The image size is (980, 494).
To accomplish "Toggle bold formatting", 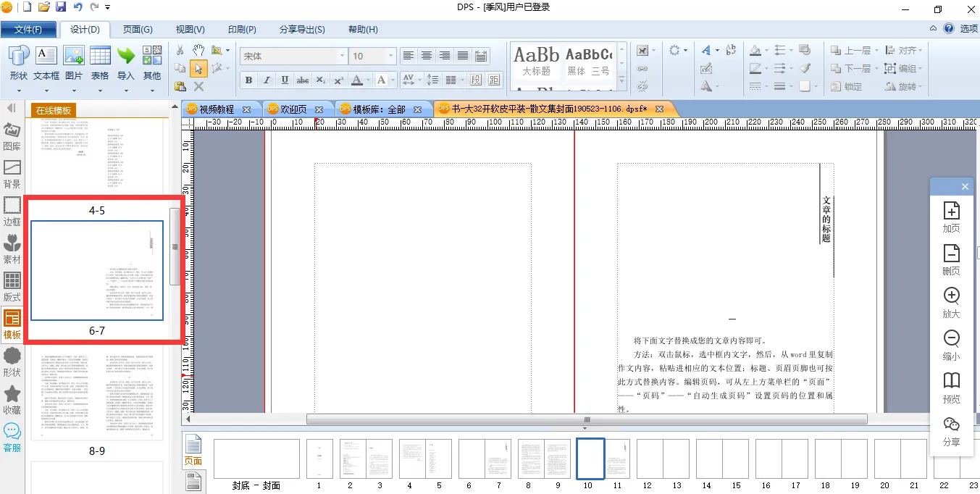I will (x=249, y=80).
